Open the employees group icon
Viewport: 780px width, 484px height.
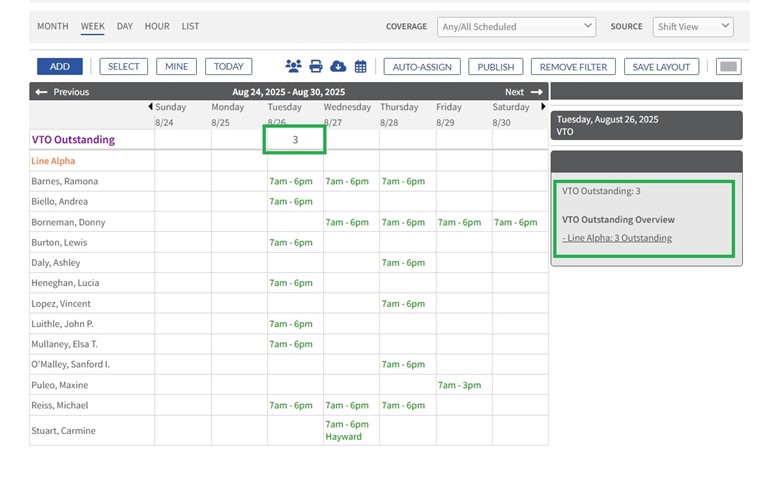(x=293, y=66)
